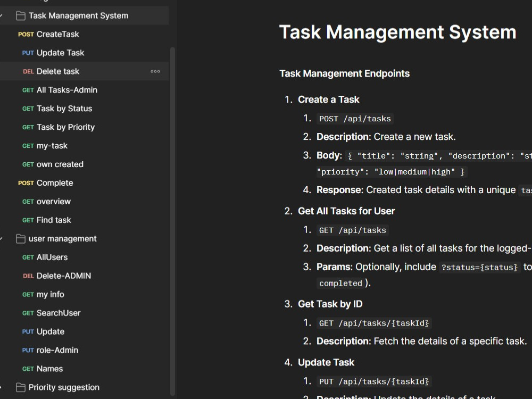Open the DEL Delete-ADMIN request
This screenshot has width=532, height=399.
point(84,276)
